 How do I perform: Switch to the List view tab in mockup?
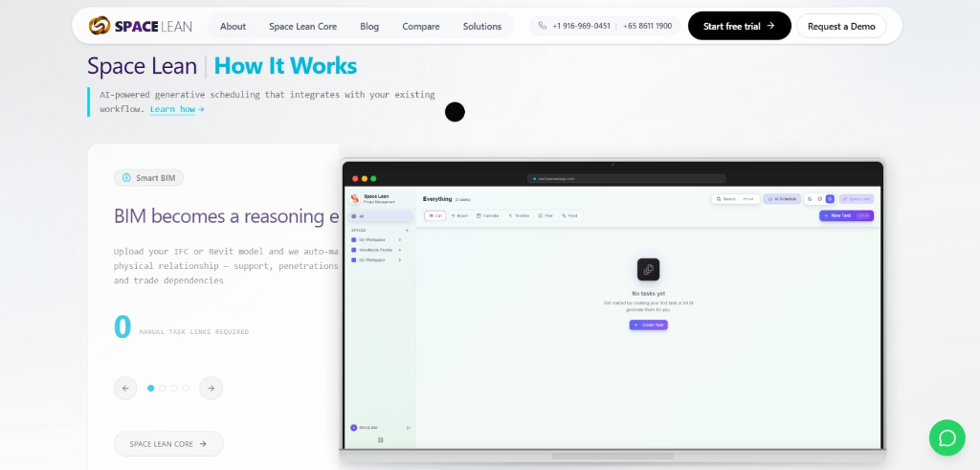(x=435, y=215)
